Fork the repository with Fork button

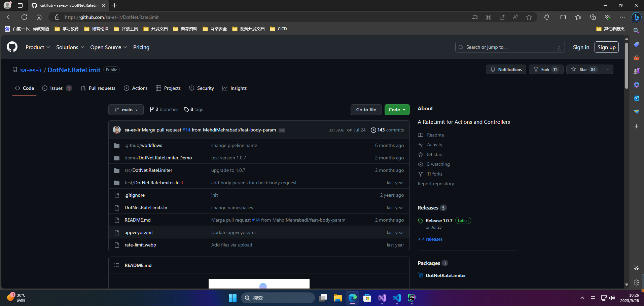click(x=546, y=70)
